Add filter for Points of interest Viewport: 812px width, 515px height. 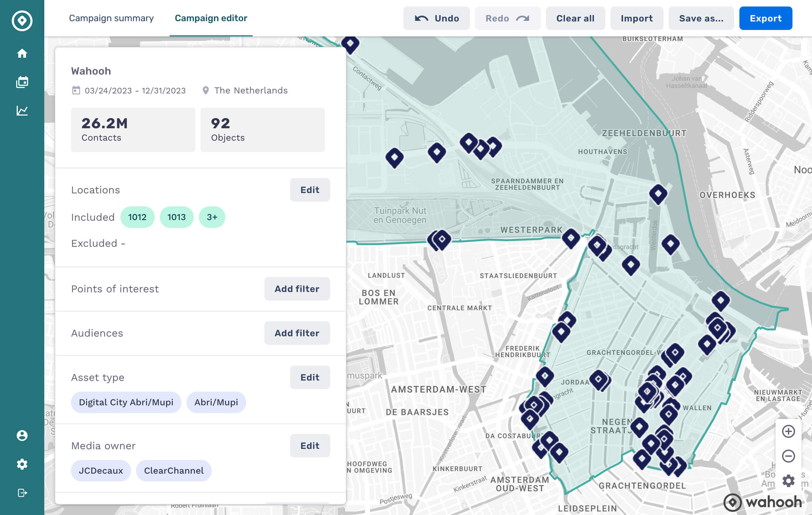(x=297, y=289)
